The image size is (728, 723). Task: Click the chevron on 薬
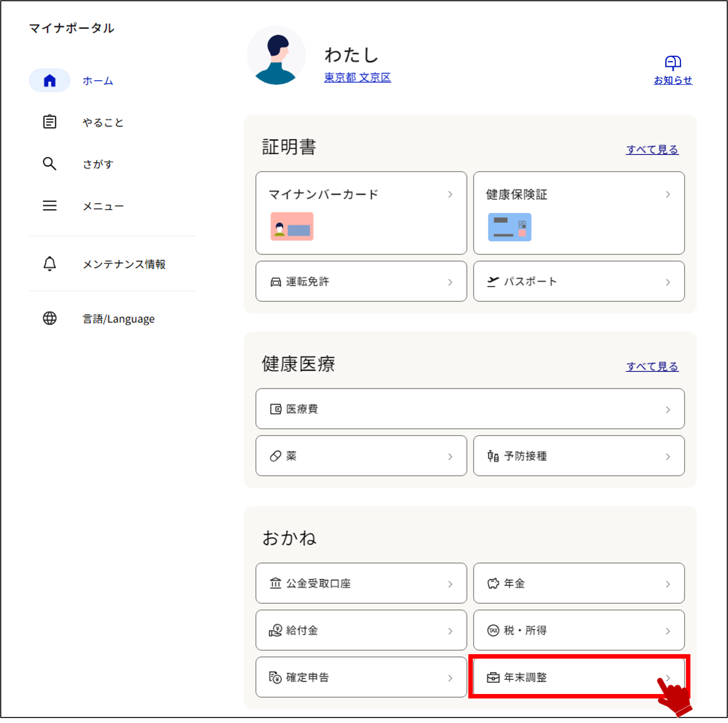click(x=450, y=457)
